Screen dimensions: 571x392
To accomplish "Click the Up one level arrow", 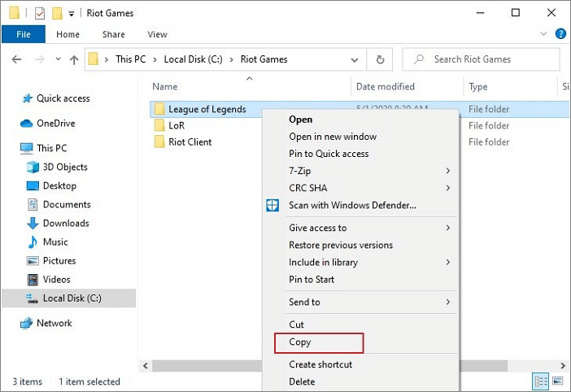I will click(x=74, y=59).
